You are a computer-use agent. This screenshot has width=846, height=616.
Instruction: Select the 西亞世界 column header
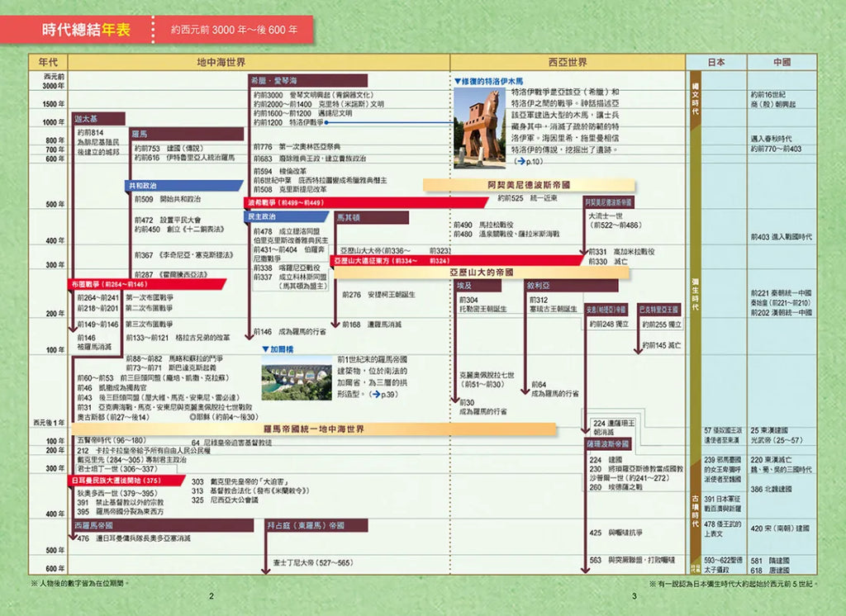tap(567, 62)
